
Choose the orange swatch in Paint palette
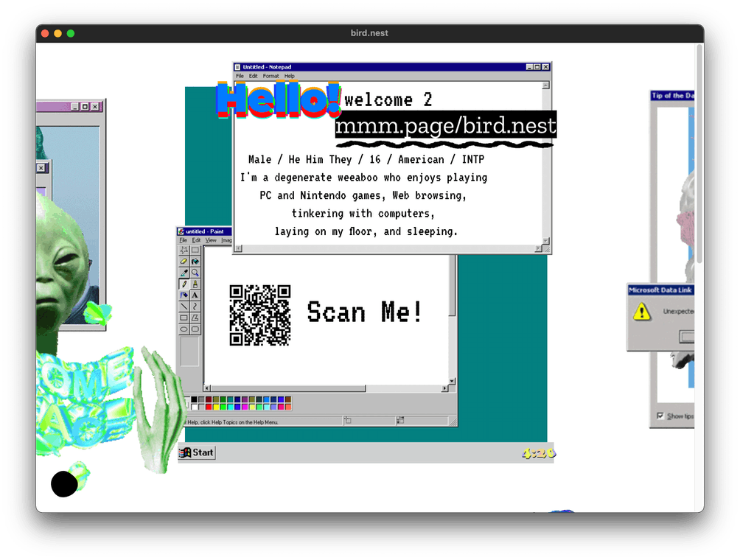click(x=288, y=407)
